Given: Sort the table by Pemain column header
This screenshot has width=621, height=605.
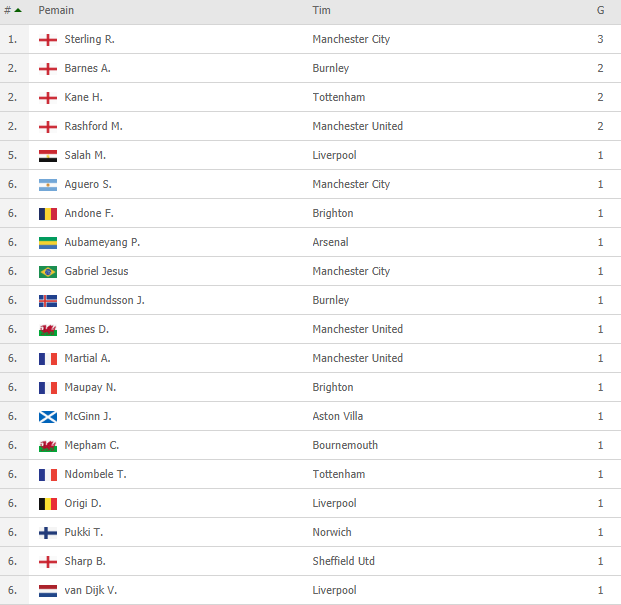Looking at the screenshot, I should (x=56, y=10).
